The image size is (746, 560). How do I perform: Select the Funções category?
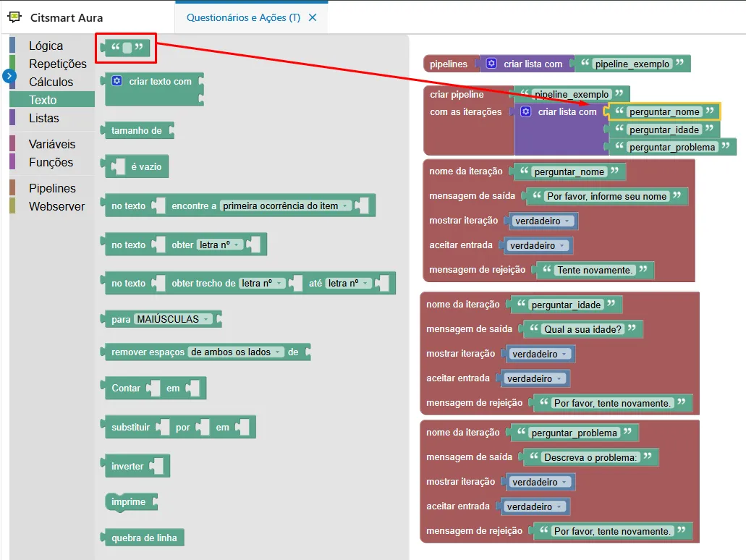point(51,162)
